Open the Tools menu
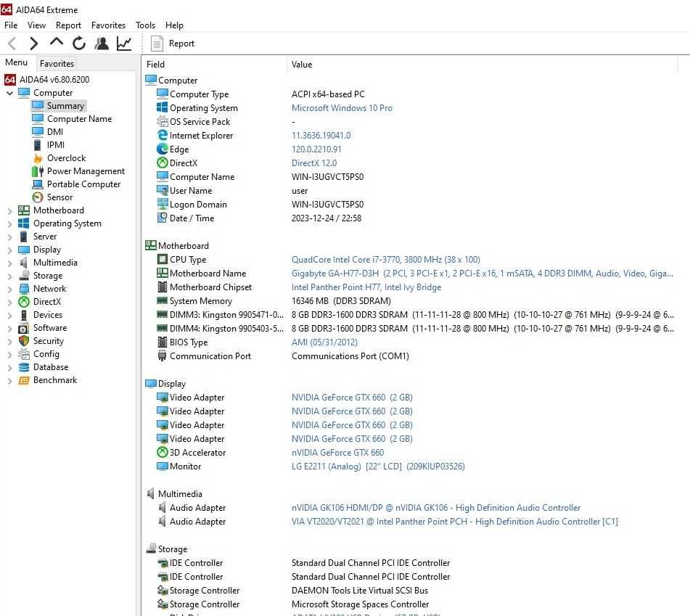Viewport: 690px width, 616px height. tap(145, 25)
